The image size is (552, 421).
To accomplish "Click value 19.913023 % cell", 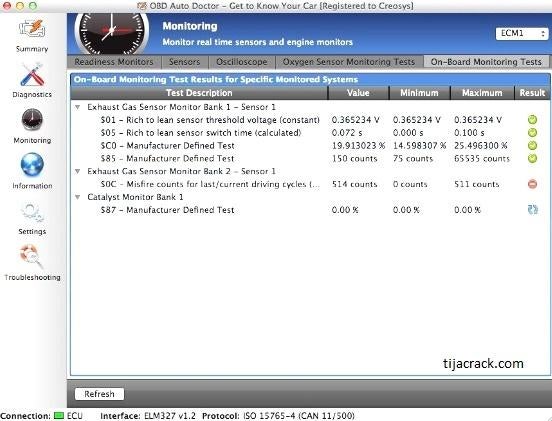I will point(358,145).
